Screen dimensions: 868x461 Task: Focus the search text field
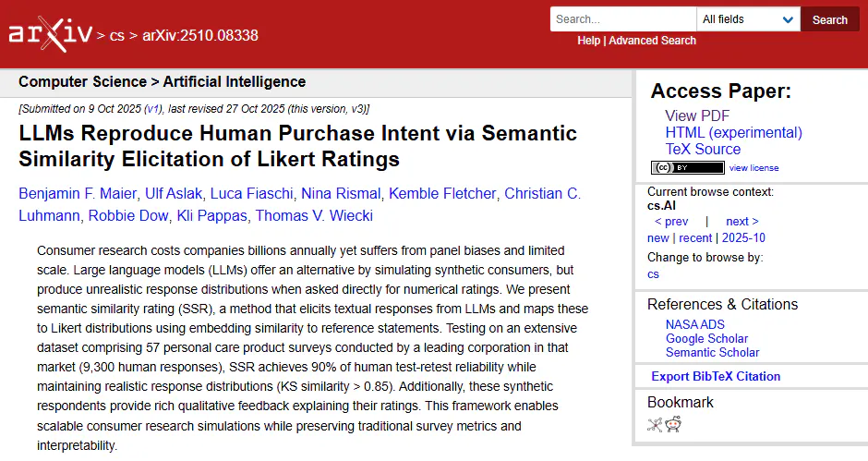[x=623, y=19]
